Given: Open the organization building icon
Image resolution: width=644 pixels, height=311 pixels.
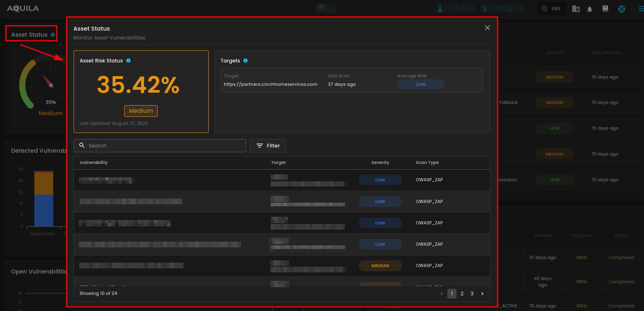Looking at the screenshot, I should [576, 9].
